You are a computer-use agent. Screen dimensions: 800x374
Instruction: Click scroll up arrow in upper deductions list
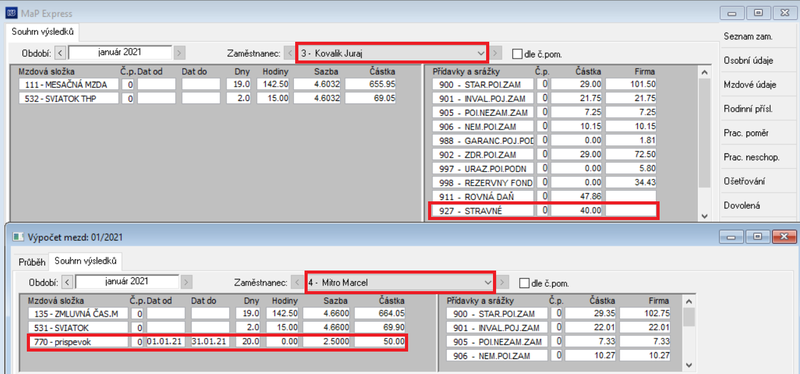[x=705, y=72]
